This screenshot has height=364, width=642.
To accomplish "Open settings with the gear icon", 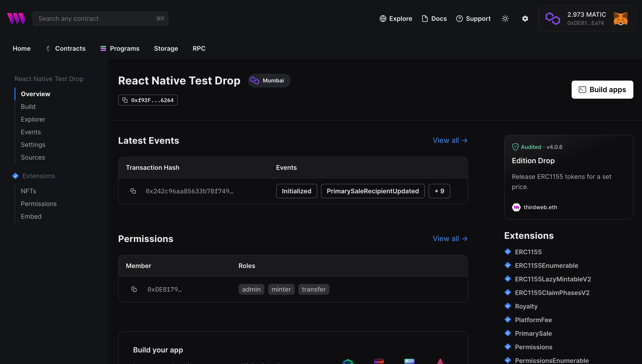I will tap(525, 19).
